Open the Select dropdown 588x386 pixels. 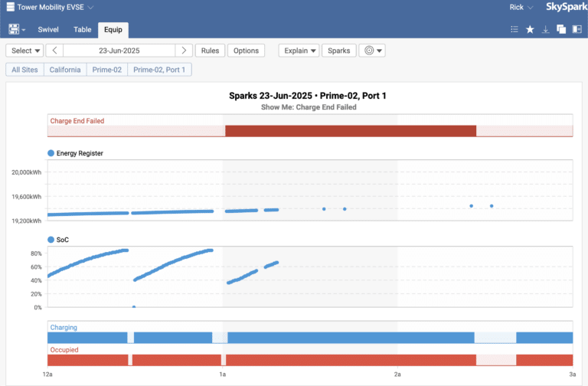[25, 51]
